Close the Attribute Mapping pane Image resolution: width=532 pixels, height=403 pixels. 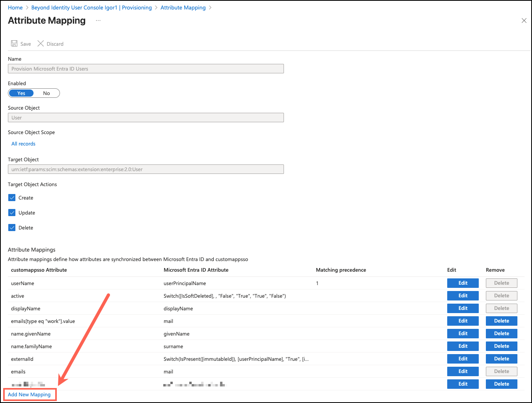pos(524,20)
